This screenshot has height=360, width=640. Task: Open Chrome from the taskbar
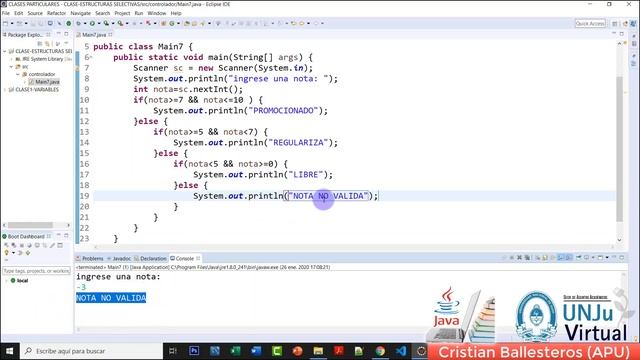click(x=380, y=351)
